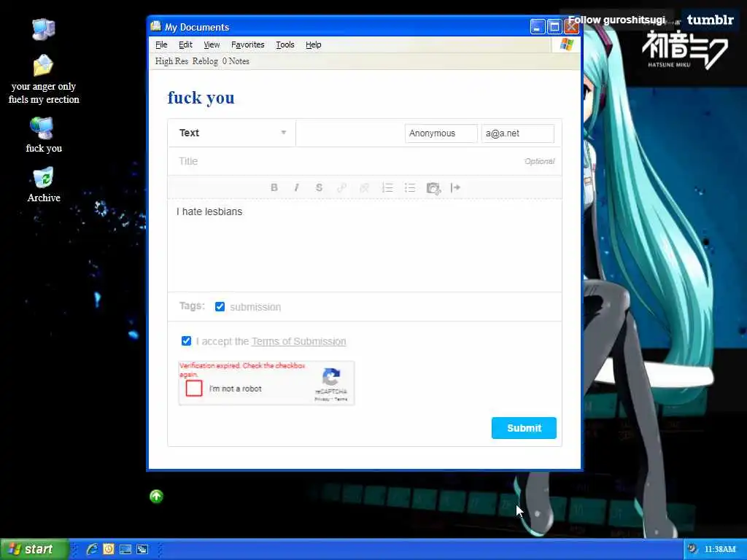Click the 'fuck you' page heading
Viewport: 747px width, 560px height.
coord(201,98)
